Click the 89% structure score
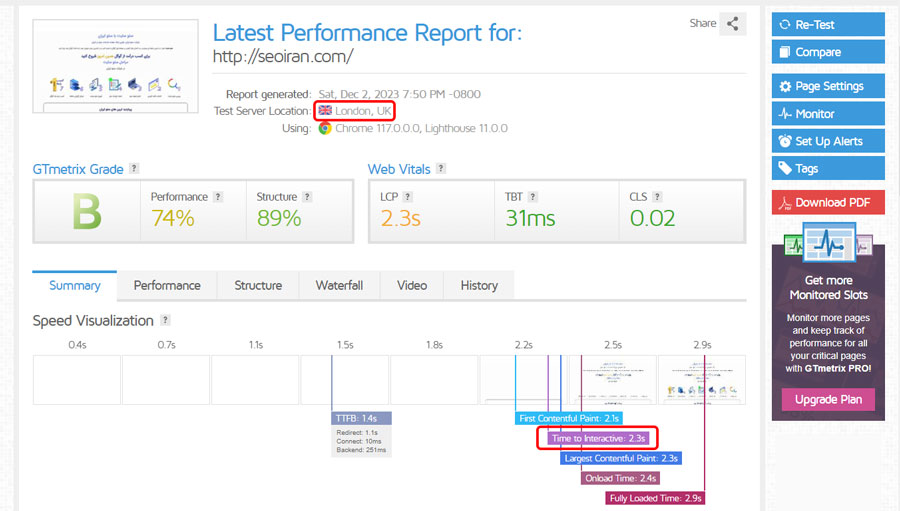 coord(279,218)
